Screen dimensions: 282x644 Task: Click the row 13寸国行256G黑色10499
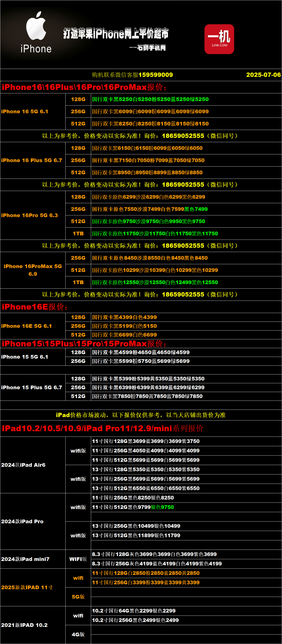[186, 526]
